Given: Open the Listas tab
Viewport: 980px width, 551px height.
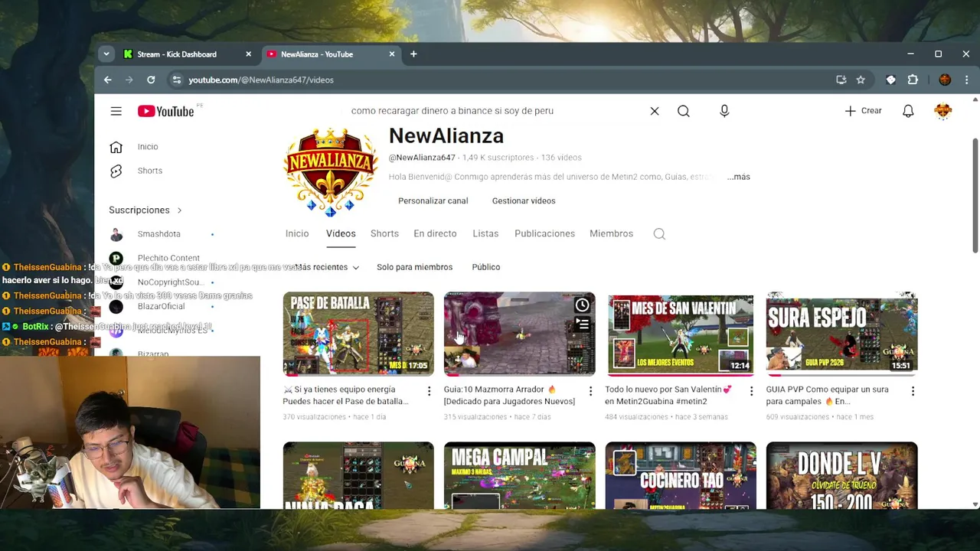Looking at the screenshot, I should point(485,233).
